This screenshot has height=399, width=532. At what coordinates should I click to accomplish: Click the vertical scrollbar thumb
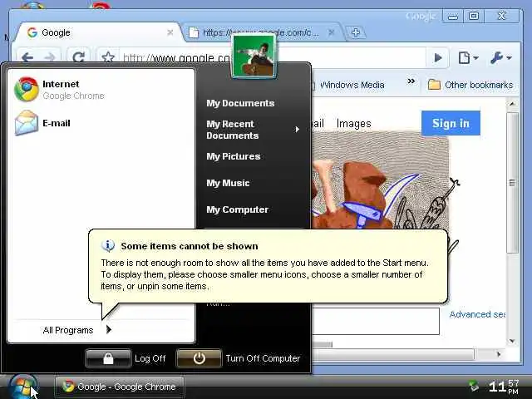tap(513, 183)
